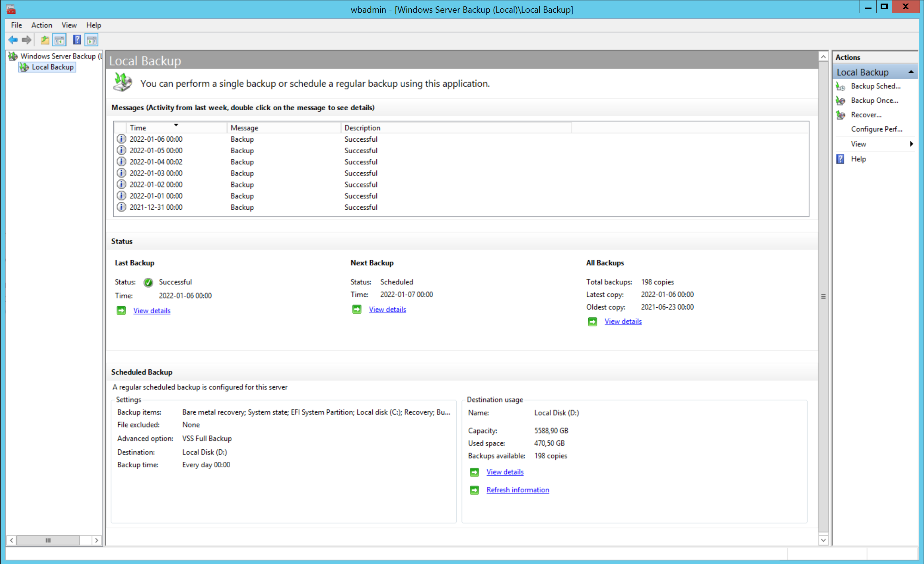The height and width of the screenshot is (564, 924).
Task: Click the vertical scrollbar down arrow
Action: (x=823, y=540)
